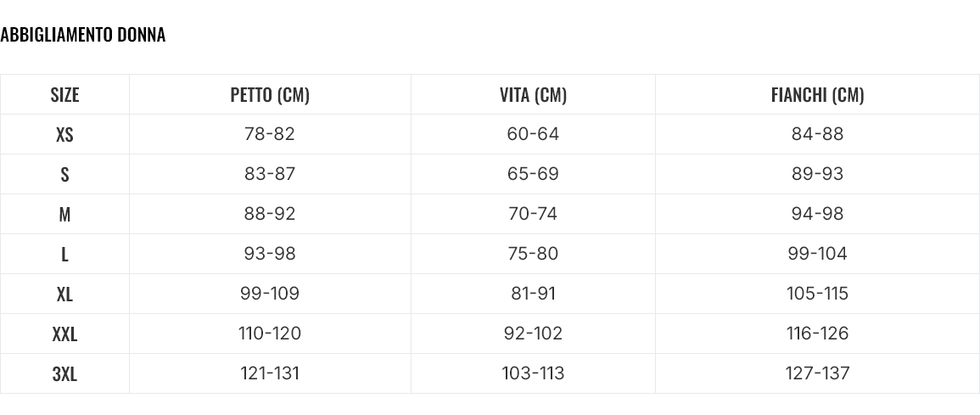Image resolution: width=980 pixels, height=415 pixels.
Task: Select the 116-126 hips measurement cell
Action: tap(817, 334)
